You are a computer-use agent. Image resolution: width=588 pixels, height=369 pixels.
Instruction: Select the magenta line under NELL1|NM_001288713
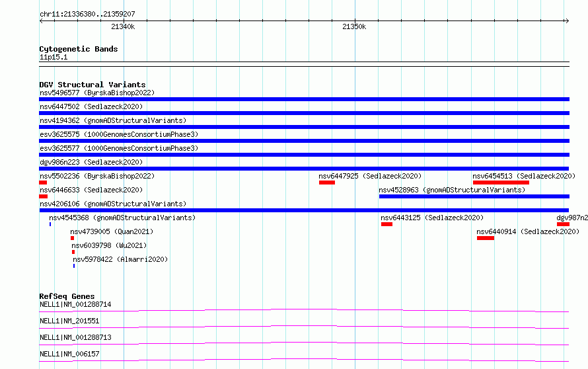coord(304,343)
